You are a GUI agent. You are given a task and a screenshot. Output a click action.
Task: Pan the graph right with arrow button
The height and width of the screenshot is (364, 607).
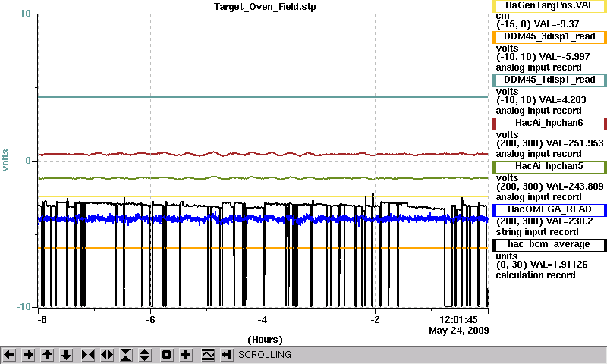point(28,355)
